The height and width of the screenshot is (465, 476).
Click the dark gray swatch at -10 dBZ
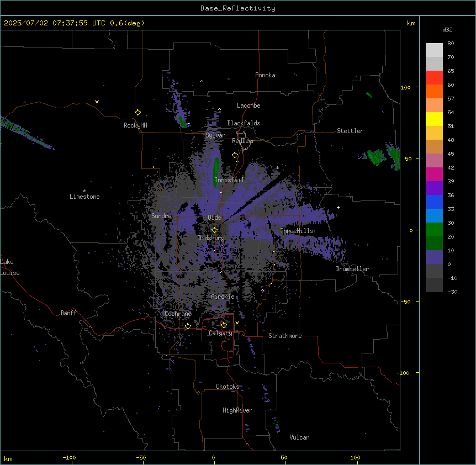point(434,285)
